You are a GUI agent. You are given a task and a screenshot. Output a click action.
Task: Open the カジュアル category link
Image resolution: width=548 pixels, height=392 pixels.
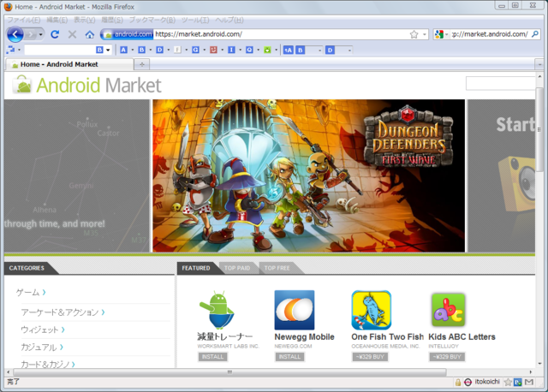coord(42,347)
